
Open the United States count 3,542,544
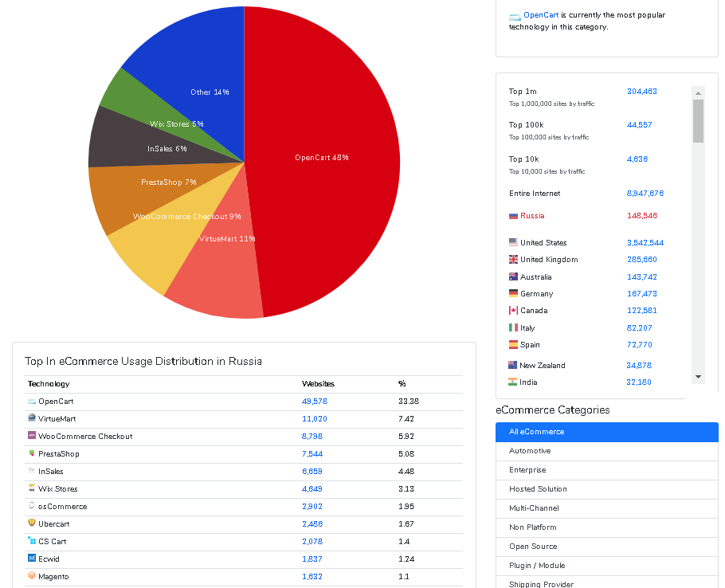click(645, 243)
